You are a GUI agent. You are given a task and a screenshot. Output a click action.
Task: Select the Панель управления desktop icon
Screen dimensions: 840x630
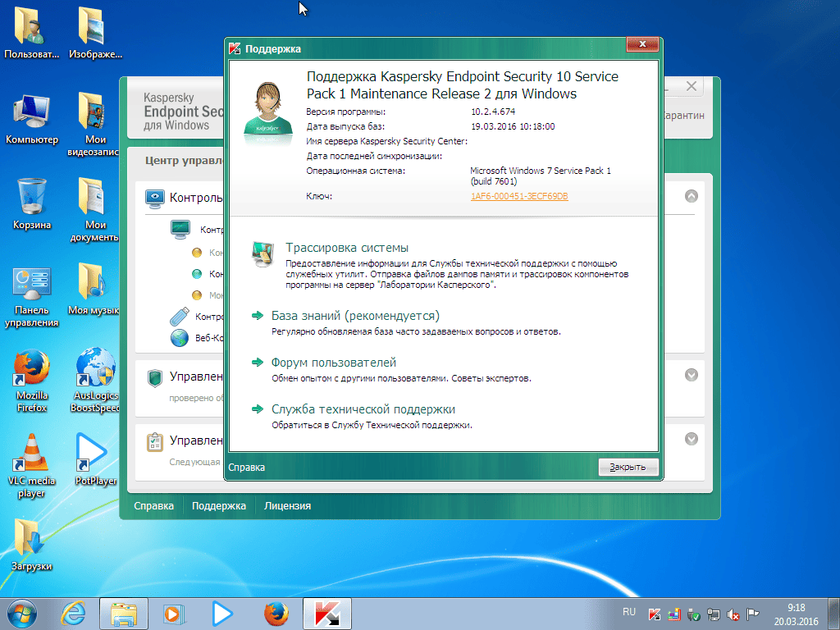(x=32, y=296)
